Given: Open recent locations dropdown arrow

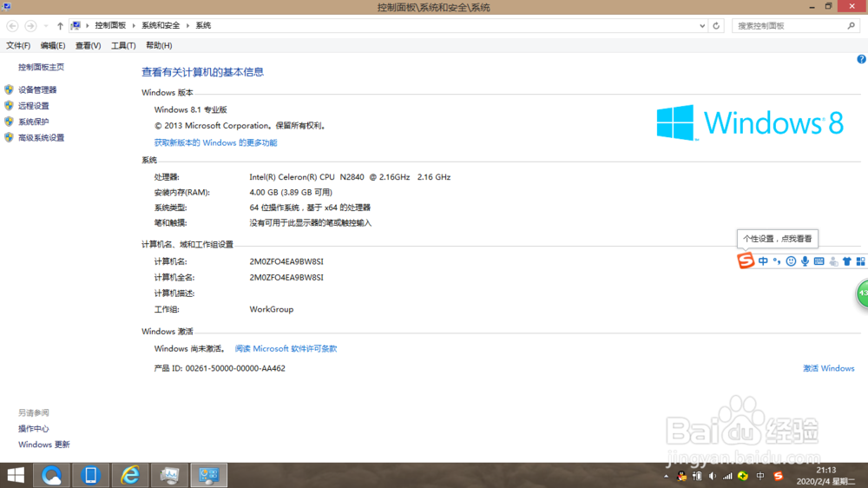Looking at the screenshot, I should click(46, 26).
